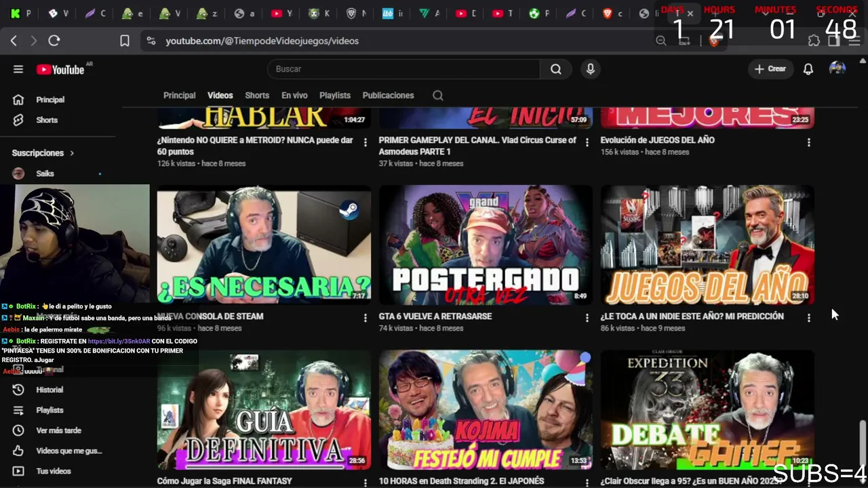This screenshot has width=868, height=488.
Task: Click the search magnifier button
Action: [556, 69]
